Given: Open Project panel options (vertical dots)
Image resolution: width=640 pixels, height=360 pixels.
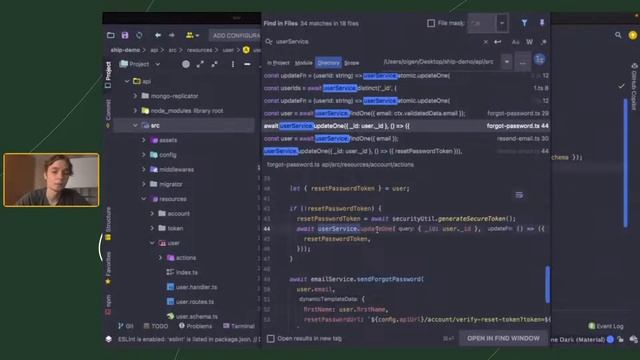Looking at the screenshot, I should click(x=233, y=64).
